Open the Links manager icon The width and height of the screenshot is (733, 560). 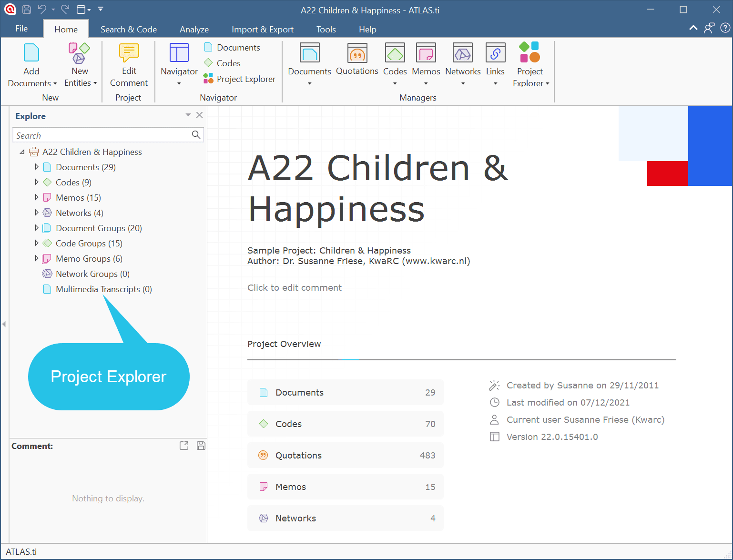point(495,52)
